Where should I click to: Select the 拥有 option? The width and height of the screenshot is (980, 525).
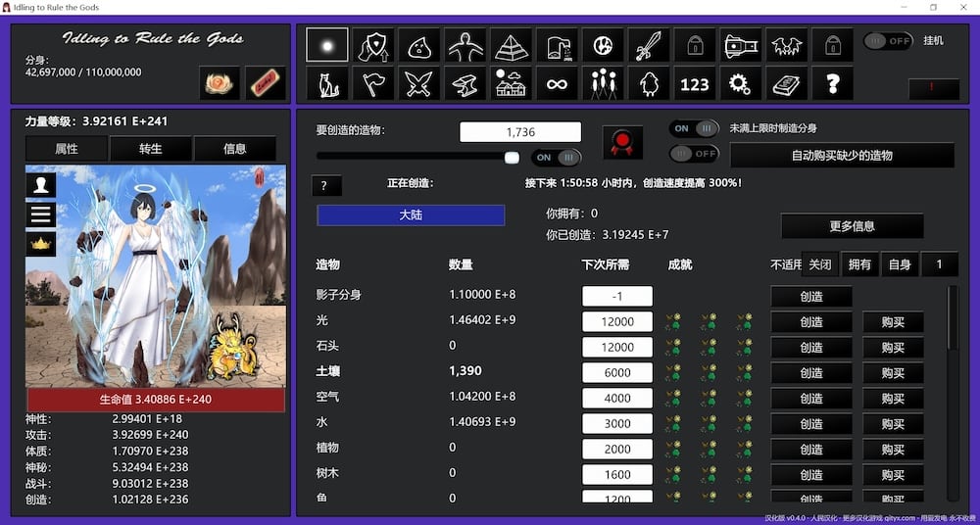tap(859, 264)
